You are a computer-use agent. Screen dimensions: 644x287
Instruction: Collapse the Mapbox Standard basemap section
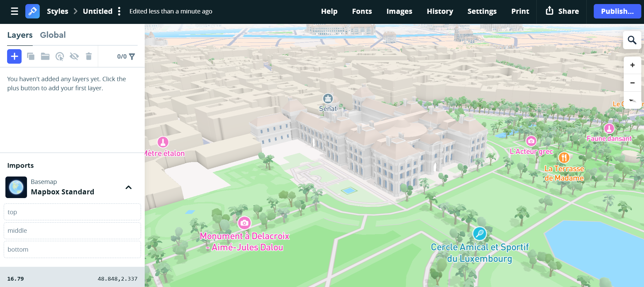[x=129, y=187]
